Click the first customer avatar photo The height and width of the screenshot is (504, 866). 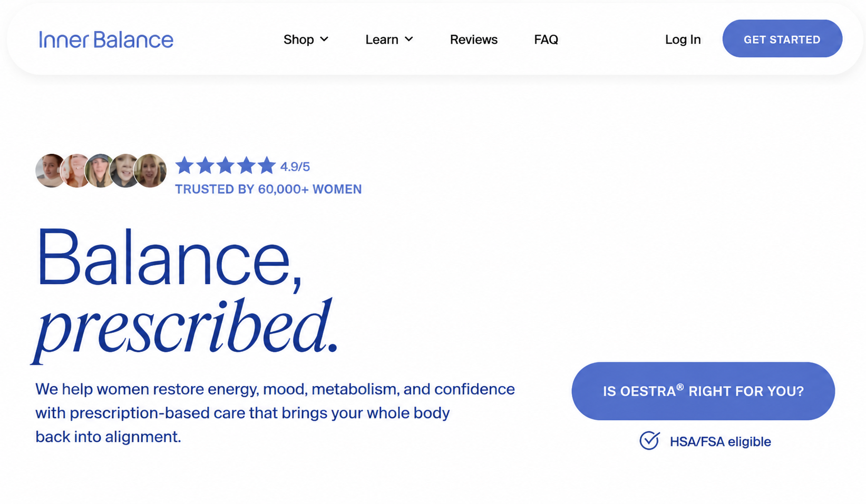pyautogui.click(x=48, y=171)
